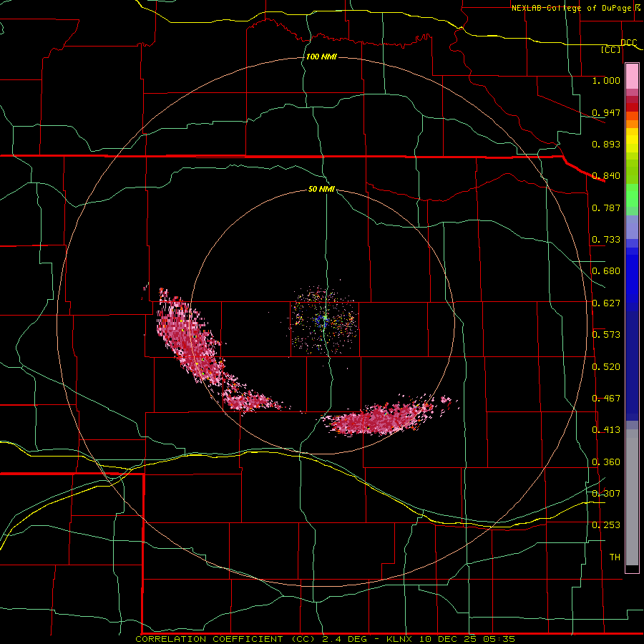Click the DCC label above the color scale

point(628,43)
